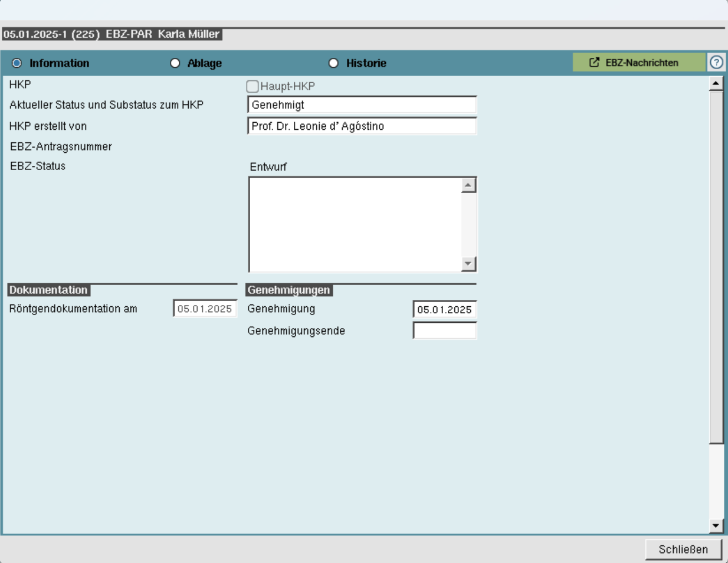Click the Genehmigung date field
728x563 pixels.
tap(444, 309)
